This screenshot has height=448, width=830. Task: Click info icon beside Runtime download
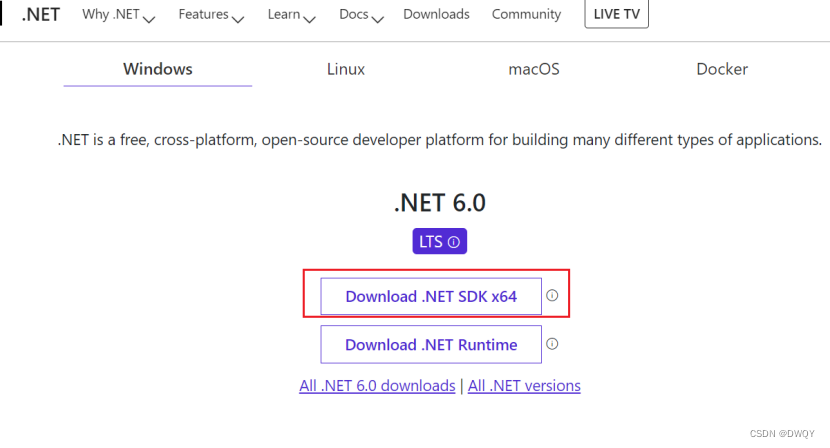552,344
